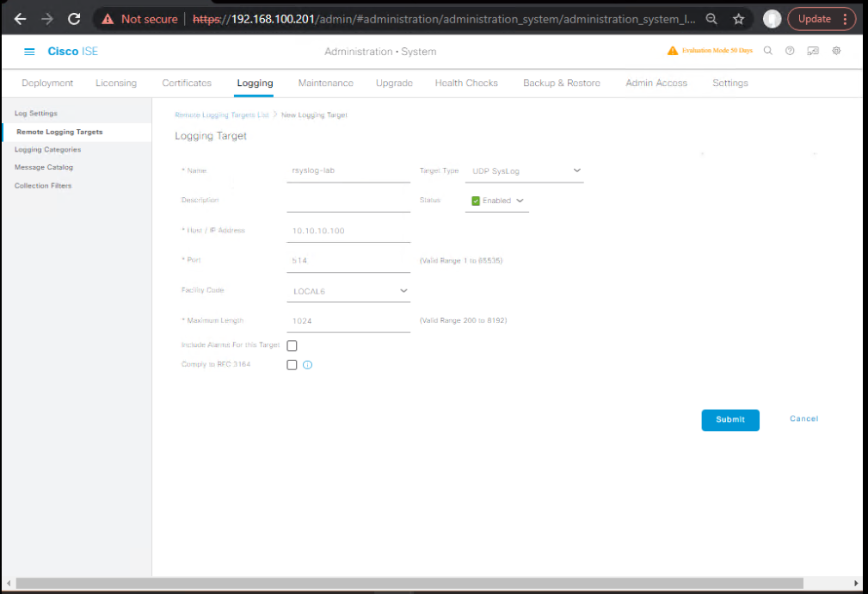Click the browser reload page icon
Screen dimensions: 868x594
74,18
